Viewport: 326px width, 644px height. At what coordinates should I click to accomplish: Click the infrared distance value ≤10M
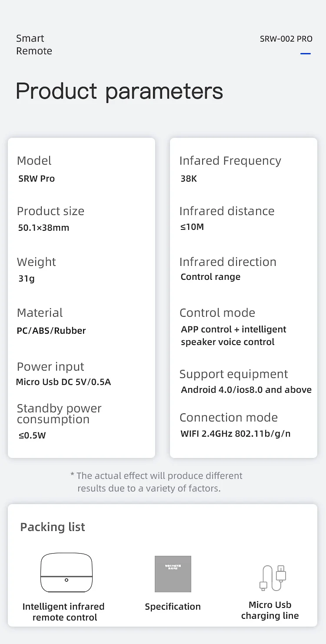(x=192, y=227)
